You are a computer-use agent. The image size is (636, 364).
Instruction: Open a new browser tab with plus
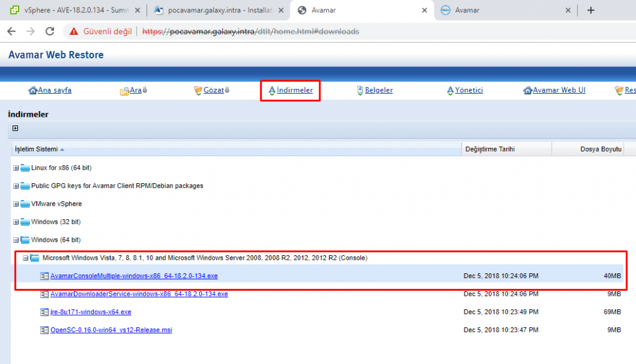pyautogui.click(x=591, y=10)
